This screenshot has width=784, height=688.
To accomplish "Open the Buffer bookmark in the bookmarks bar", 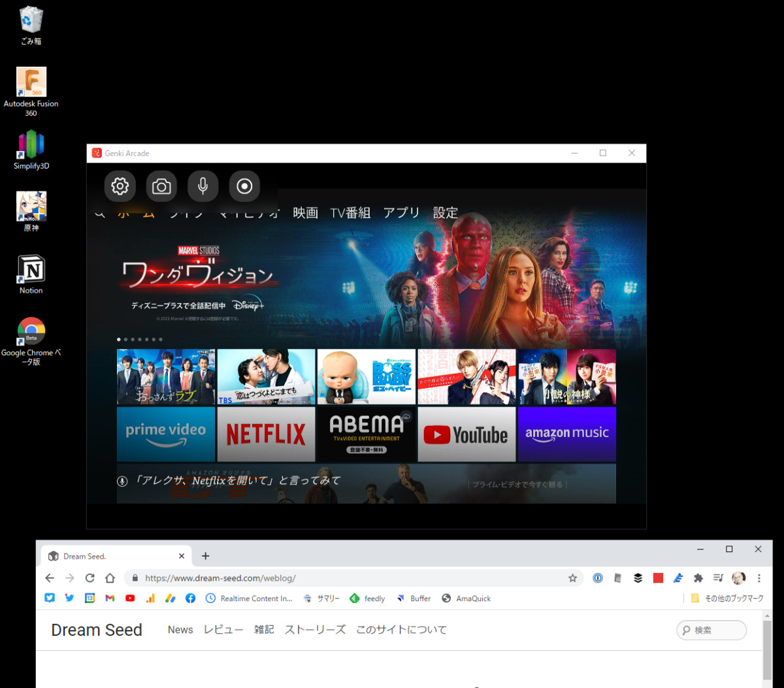I will 413,598.
